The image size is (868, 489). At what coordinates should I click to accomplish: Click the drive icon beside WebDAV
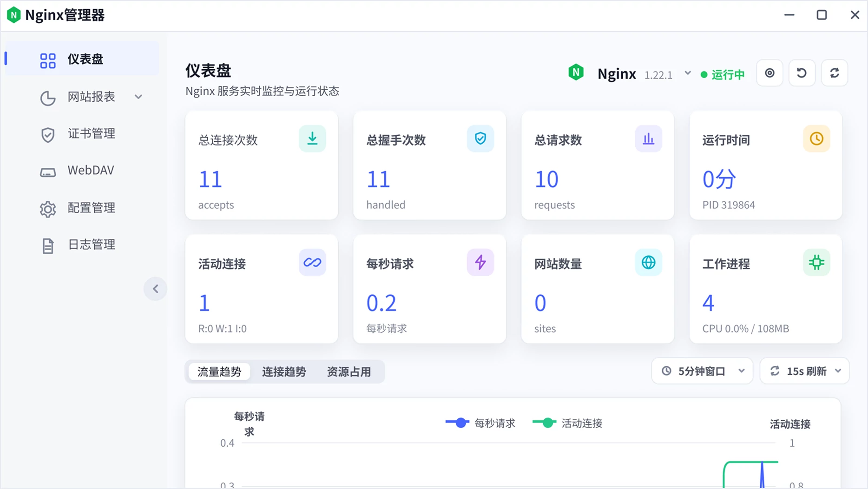click(47, 172)
